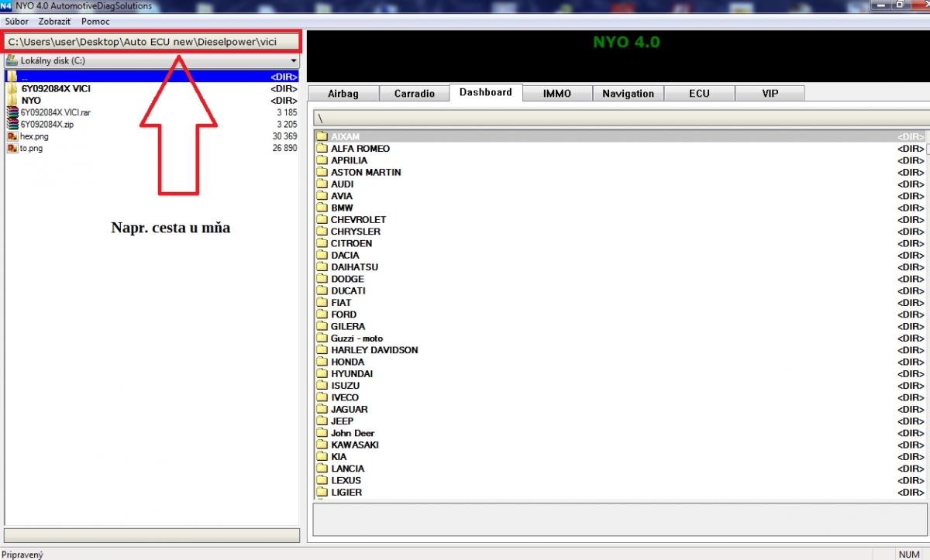
Task: Select the hex.png image file icon
Action: (x=12, y=136)
